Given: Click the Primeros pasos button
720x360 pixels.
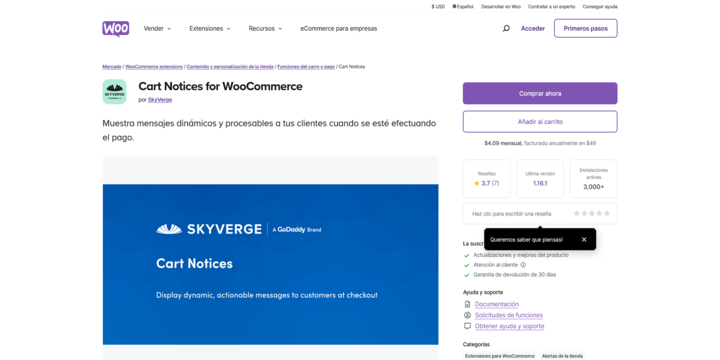Looking at the screenshot, I should pos(585,28).
